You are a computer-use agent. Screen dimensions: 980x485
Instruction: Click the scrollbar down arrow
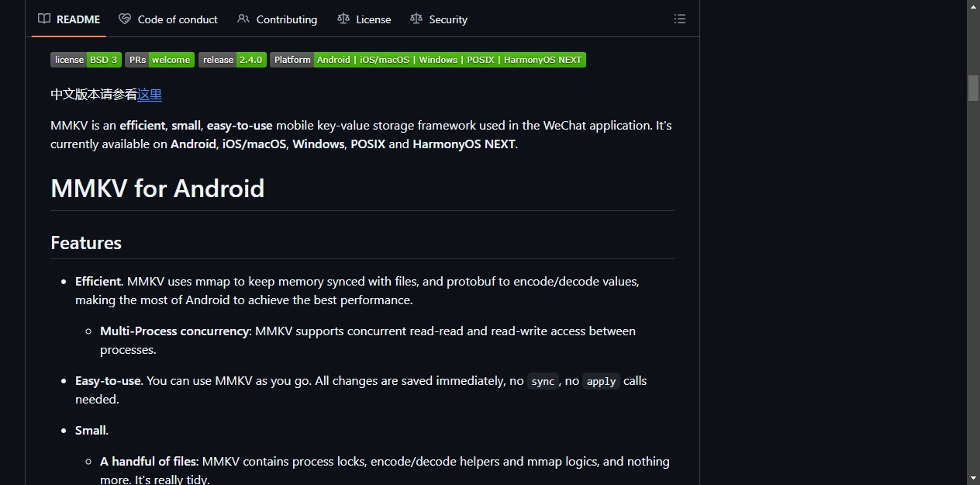[974, 478]
